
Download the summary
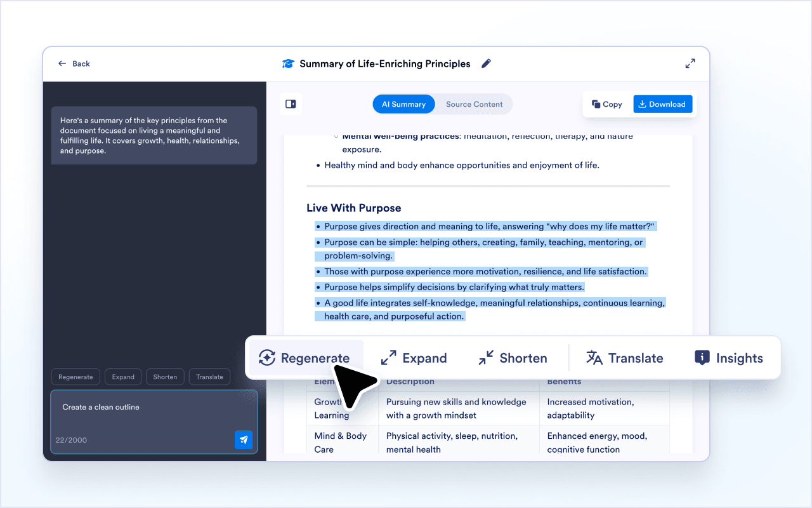click(662, 104)
